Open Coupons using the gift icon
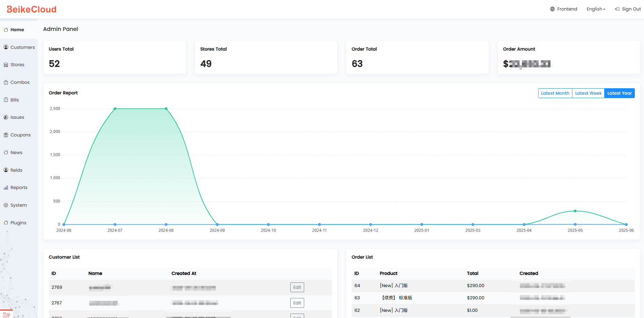 [6, 135]
